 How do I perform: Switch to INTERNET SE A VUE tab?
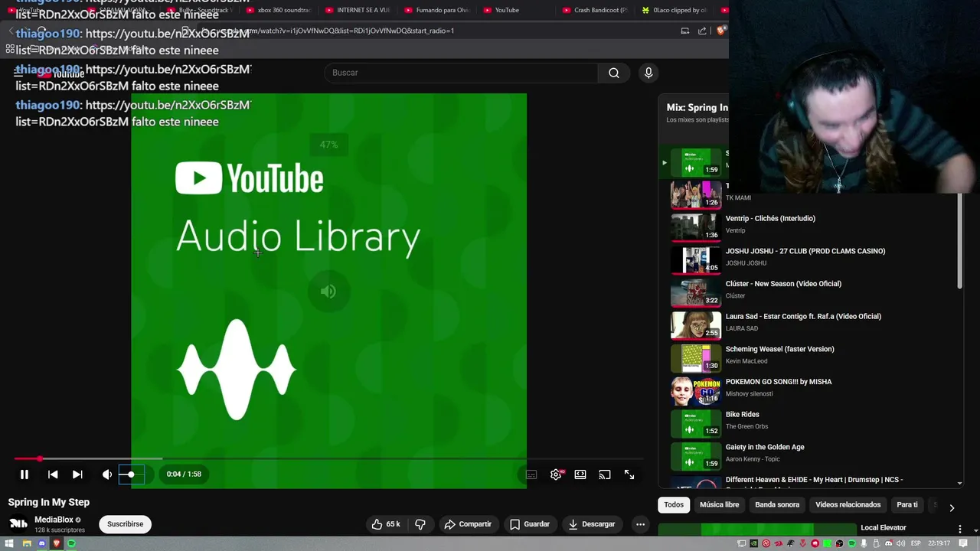click(x=358, y=10)
